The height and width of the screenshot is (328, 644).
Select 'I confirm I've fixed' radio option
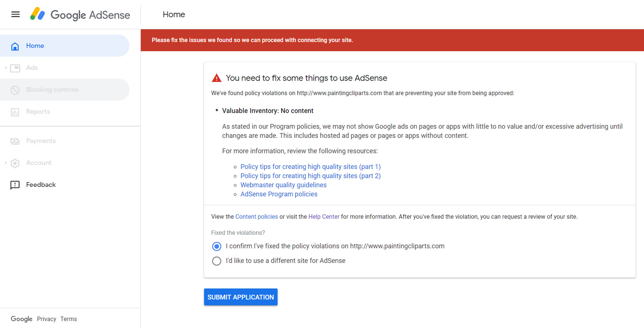coord(217,246)
